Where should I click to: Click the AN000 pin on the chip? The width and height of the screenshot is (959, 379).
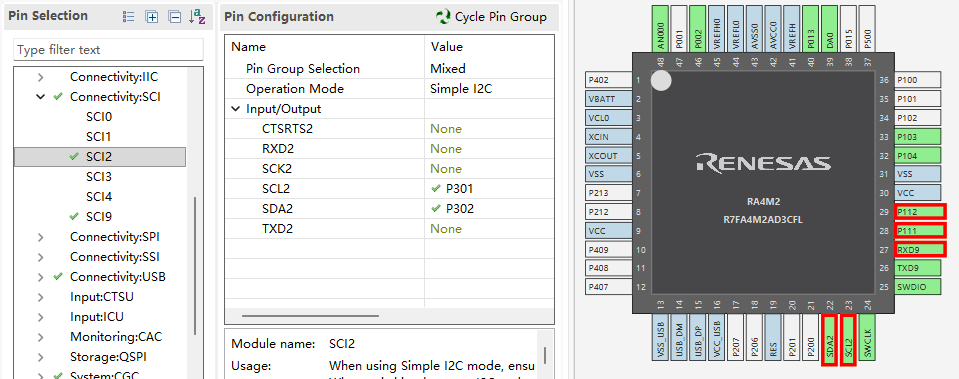click(660, 28)
